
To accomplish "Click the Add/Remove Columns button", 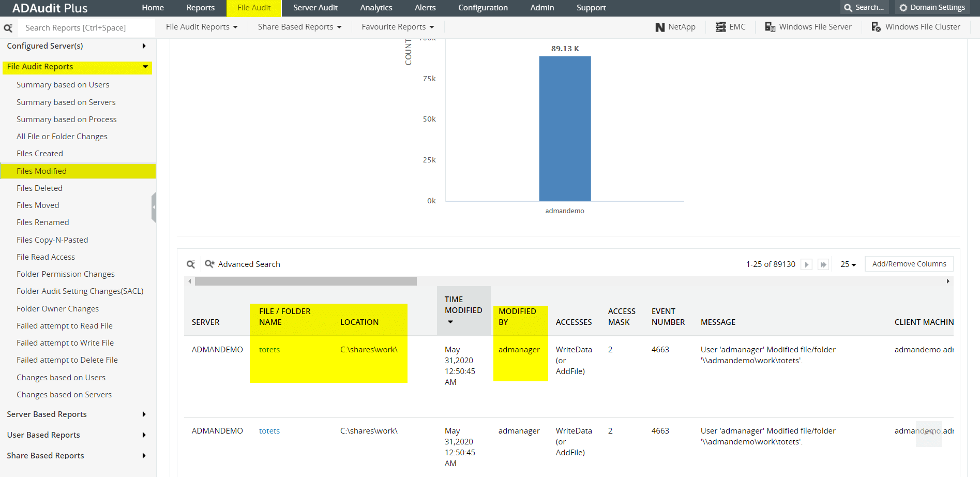I will tap(909, 263).
